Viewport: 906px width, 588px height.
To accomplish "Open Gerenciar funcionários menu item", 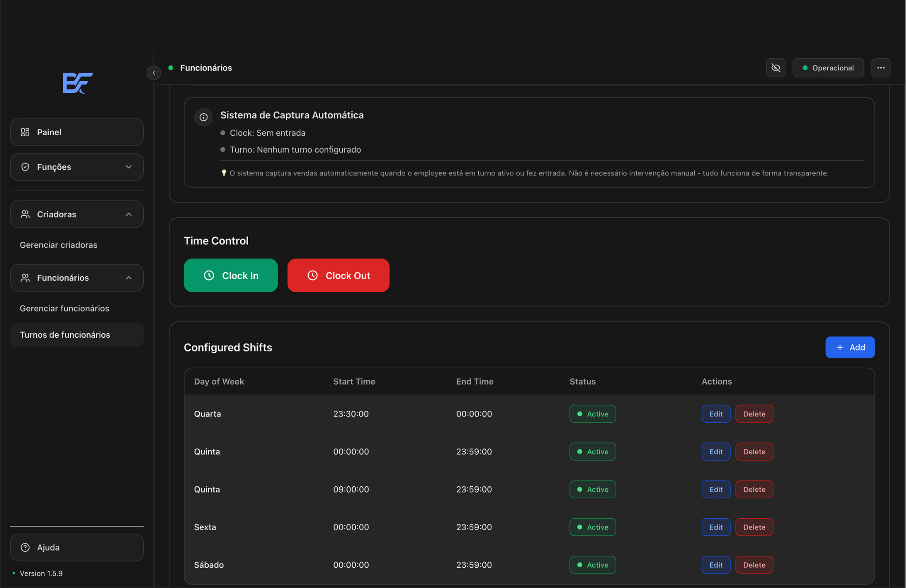I will 65,308.
